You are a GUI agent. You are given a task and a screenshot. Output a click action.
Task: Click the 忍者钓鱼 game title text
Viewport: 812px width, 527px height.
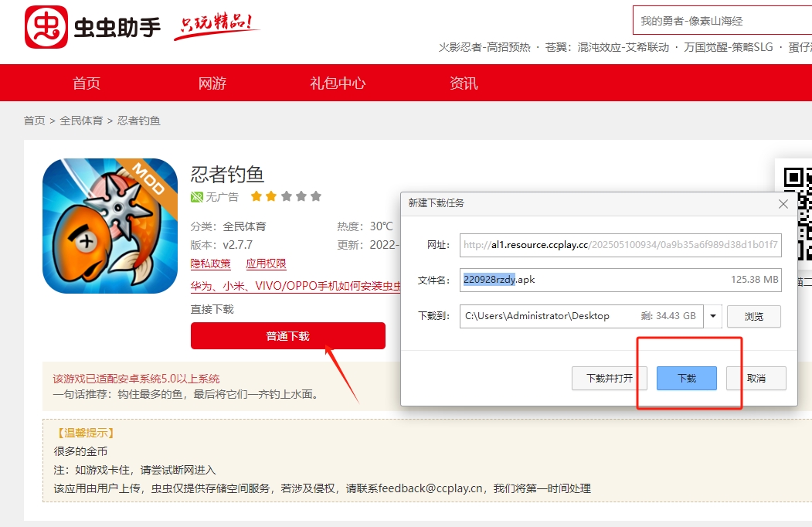tap(227, 174)
